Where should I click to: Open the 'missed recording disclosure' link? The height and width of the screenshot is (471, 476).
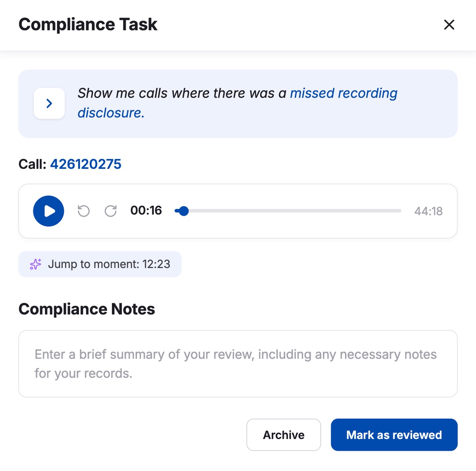pyautogui.click(x=237, y=103)
